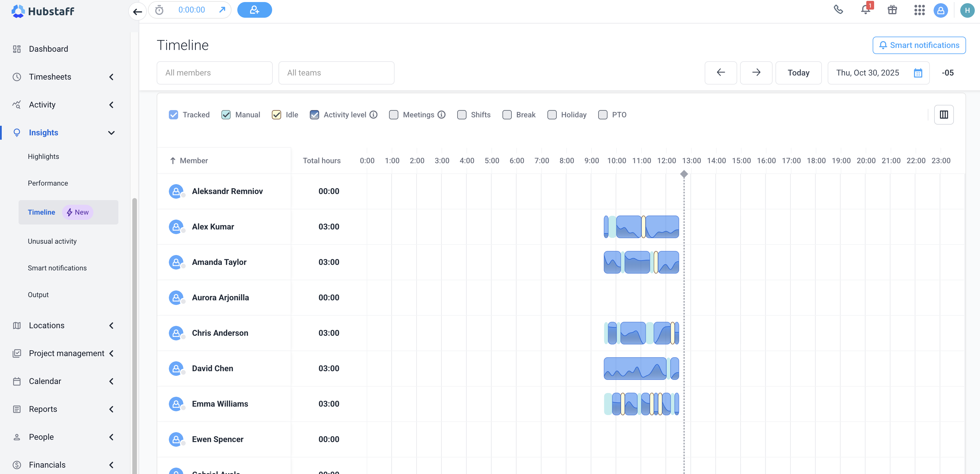Image resolution: width=980 pixels, height=474 pixels.
Task: Enable the Shifts checkbox
Action: (462, 115)
